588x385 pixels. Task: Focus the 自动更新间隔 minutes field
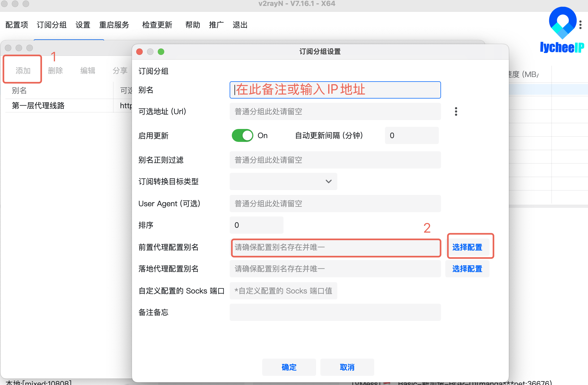click(x=411, y=135)
